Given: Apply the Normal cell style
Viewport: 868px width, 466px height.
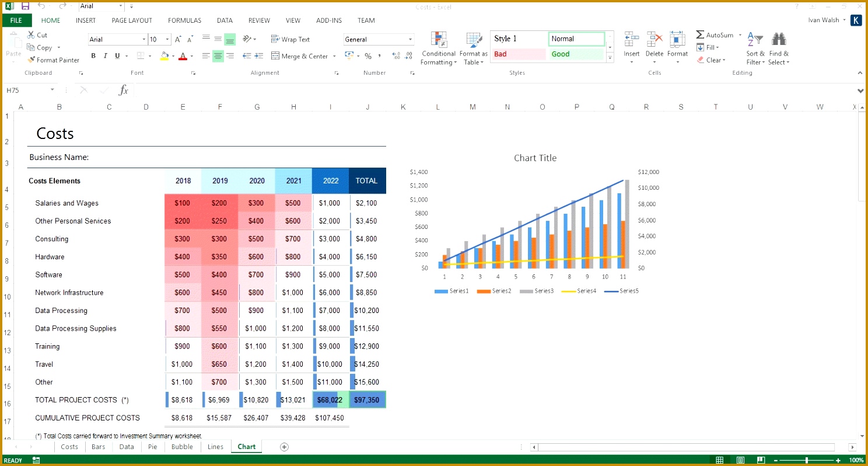Looking at the screenshot, I should point(576,39).
